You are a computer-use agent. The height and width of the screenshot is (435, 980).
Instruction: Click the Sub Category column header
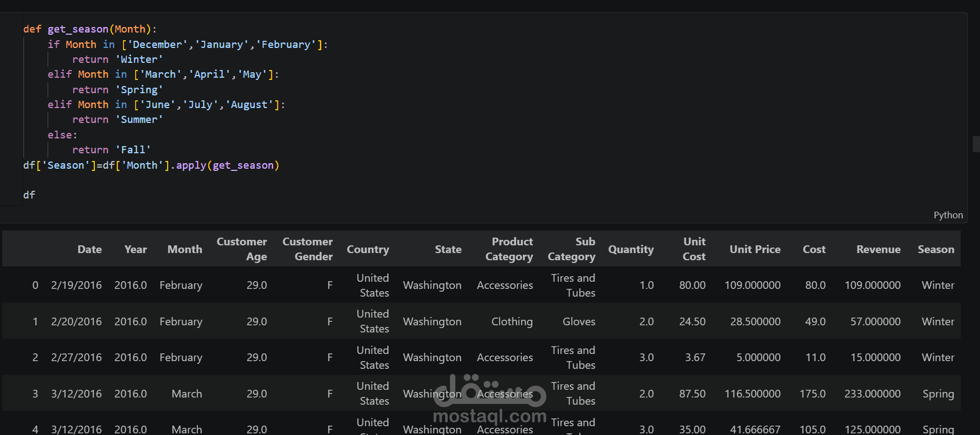coord(571,249)
